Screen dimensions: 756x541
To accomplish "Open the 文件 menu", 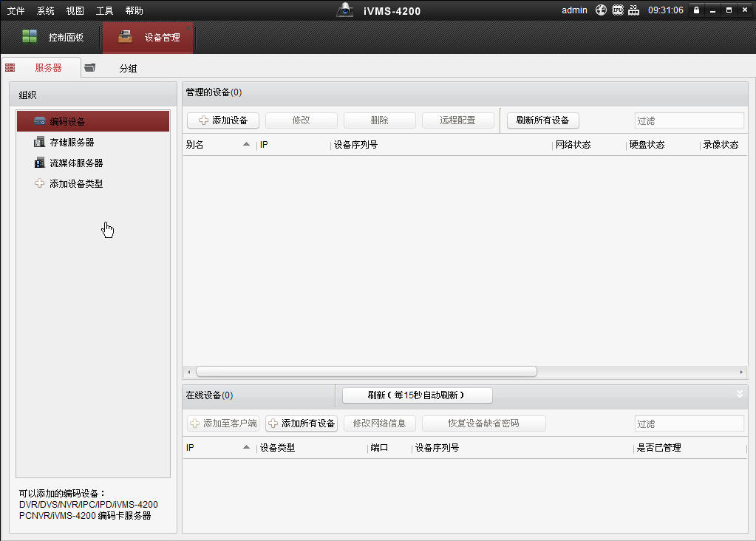I will click(x=15, y=10).
